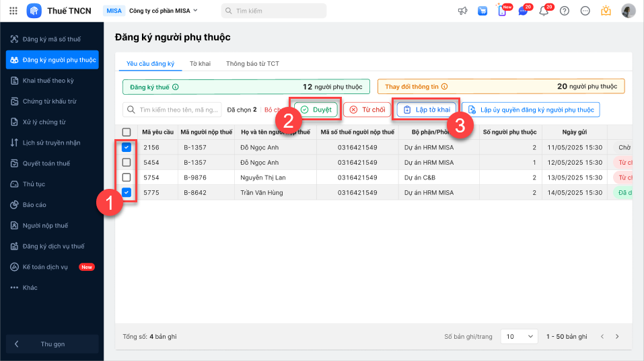Viewport: 644px width, 361px height.
Task: Click the megaphone announcements icon
Action: click(x=463, y=11)
